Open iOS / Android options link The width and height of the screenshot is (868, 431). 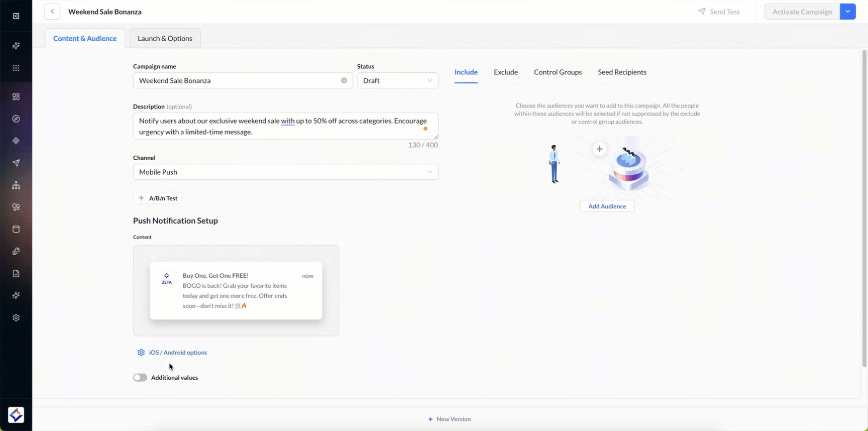(178, 353)
